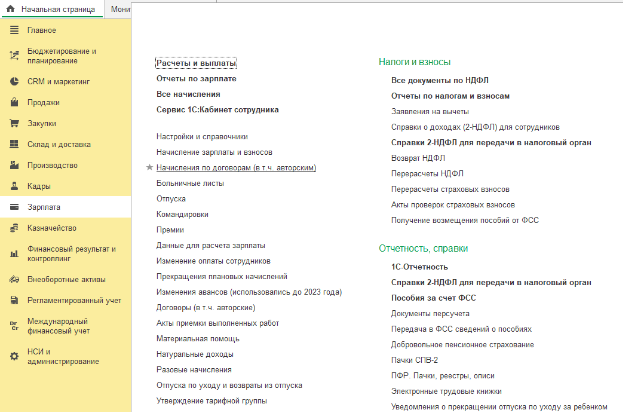The width and height of the screenshot is (624, 412).
Task: Open Отчеты по налогам и взносам
Action: pyautogui.click(x=450, y=96)
